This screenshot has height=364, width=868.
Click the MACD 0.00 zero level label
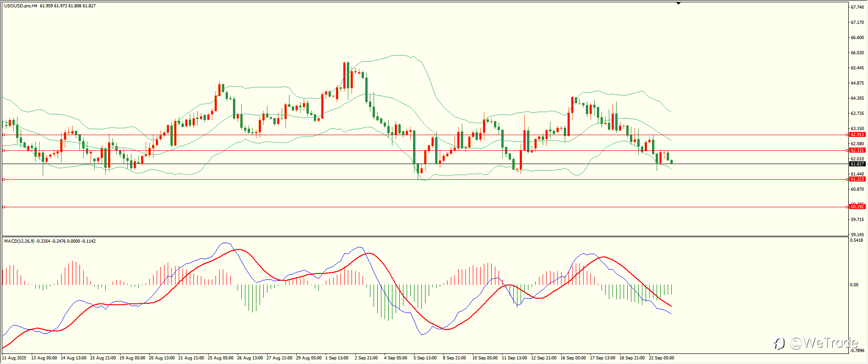pos(854,285)
